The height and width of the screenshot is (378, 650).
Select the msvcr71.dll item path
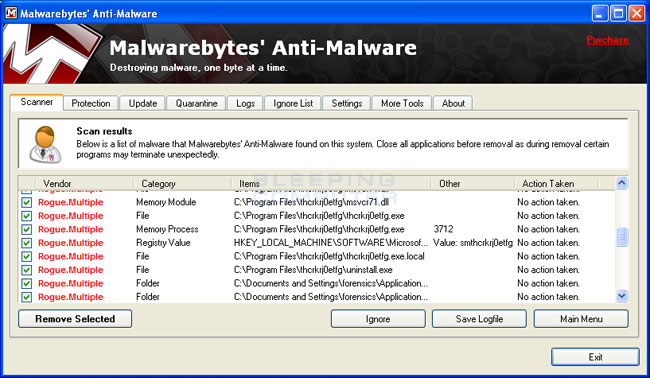[311, 202]
